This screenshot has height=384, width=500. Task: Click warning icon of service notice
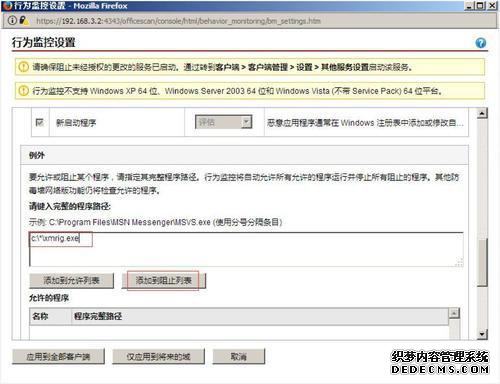[23, 67]
